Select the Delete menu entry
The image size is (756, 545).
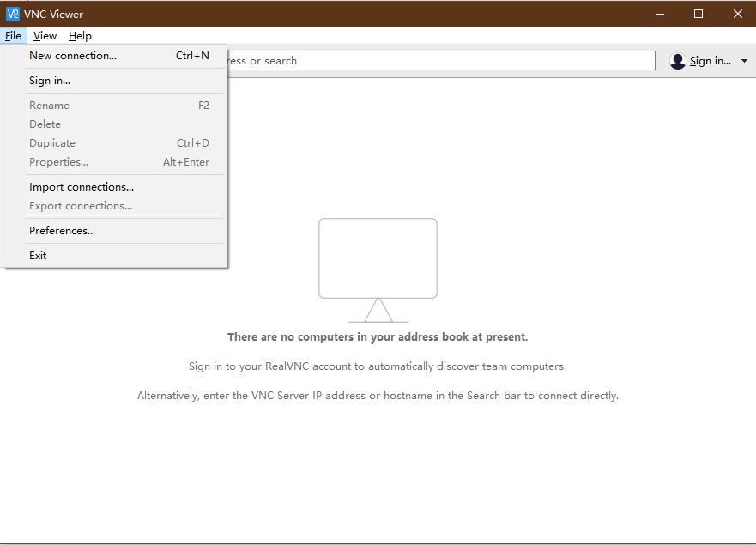point(115,124)
